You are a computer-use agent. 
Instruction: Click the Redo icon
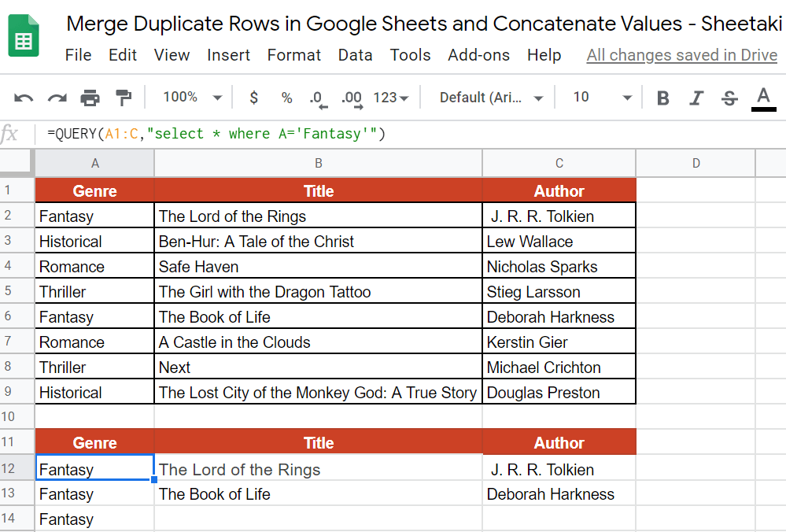pos(55,97)
